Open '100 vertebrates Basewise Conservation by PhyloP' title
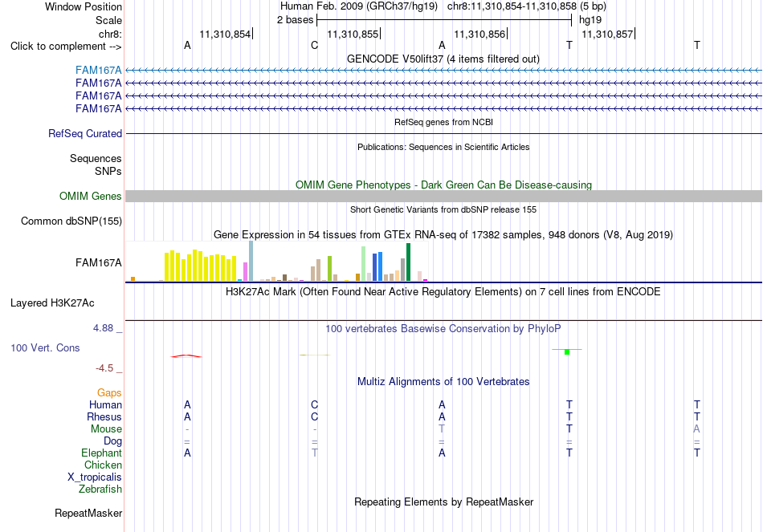Screen dimensions: 763x532 [x=443, y=329]
